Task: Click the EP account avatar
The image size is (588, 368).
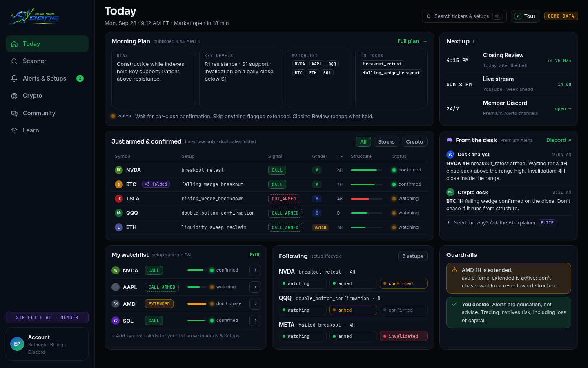Action: 17,344
